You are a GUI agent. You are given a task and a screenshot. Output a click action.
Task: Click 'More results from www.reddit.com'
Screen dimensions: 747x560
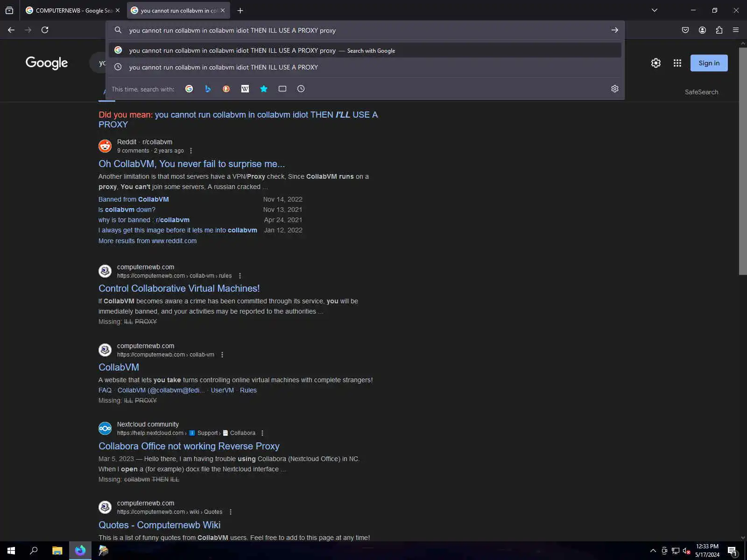pyautogui.click(x=148, y=241)
